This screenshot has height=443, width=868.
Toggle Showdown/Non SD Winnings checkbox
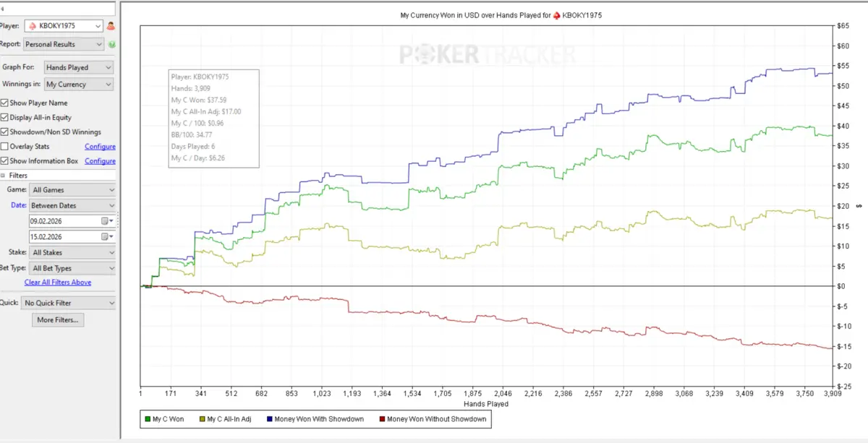click(x=4, y=132)
